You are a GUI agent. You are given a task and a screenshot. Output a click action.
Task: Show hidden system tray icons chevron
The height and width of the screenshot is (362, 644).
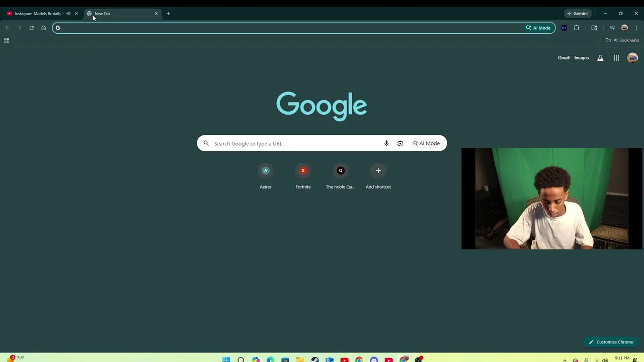[x=565, y=360]
